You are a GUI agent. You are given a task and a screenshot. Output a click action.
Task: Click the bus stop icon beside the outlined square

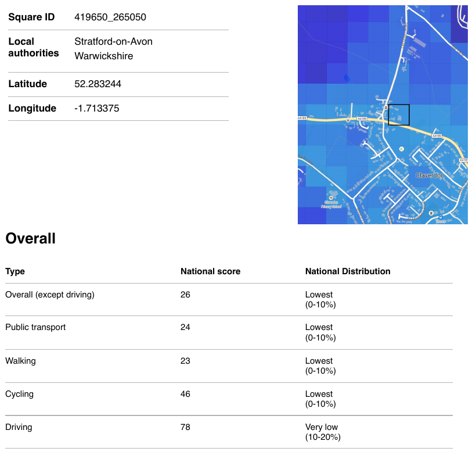[386, 107]
